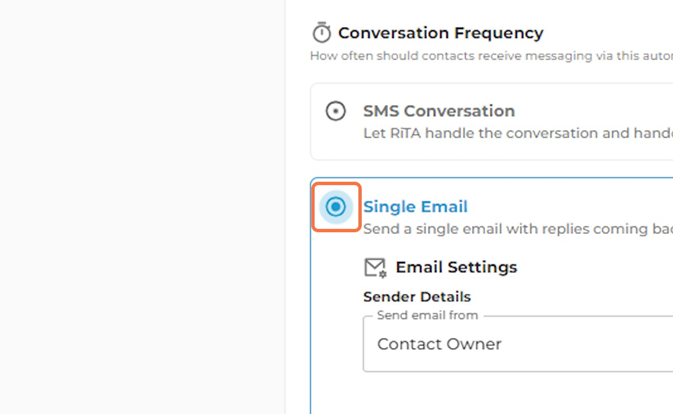Click the "Send a single email with replies" description
The image size is (673, 414).
518,229
